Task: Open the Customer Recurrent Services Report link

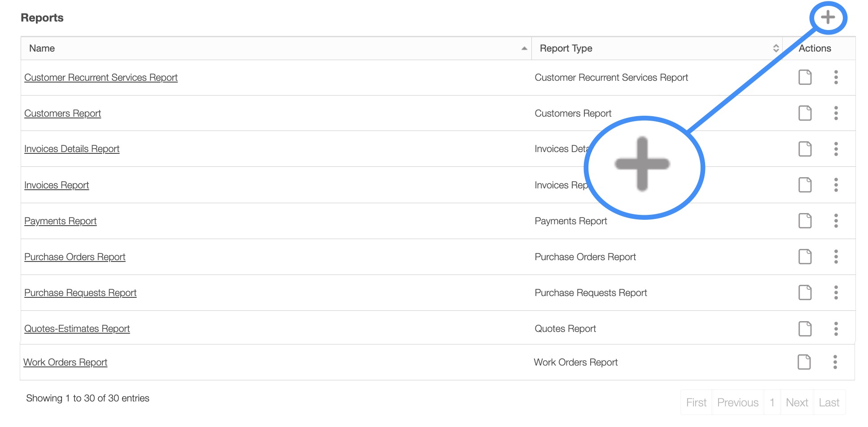Action: coord(101,78)
